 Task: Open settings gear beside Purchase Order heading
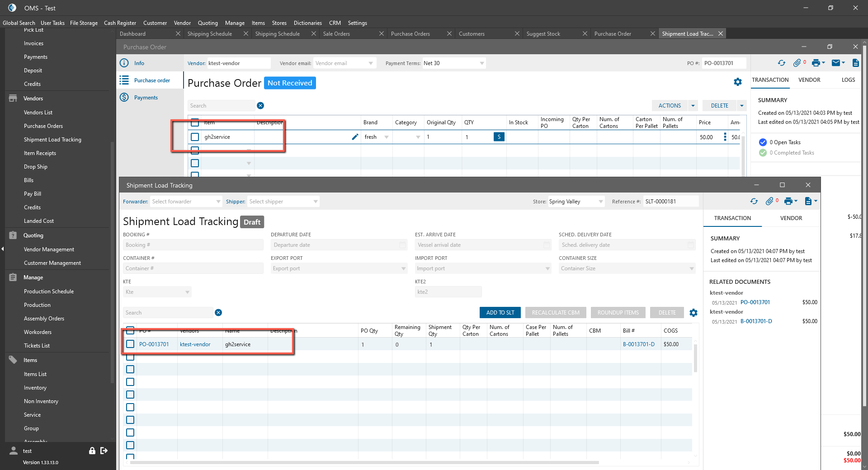point(738,82)
